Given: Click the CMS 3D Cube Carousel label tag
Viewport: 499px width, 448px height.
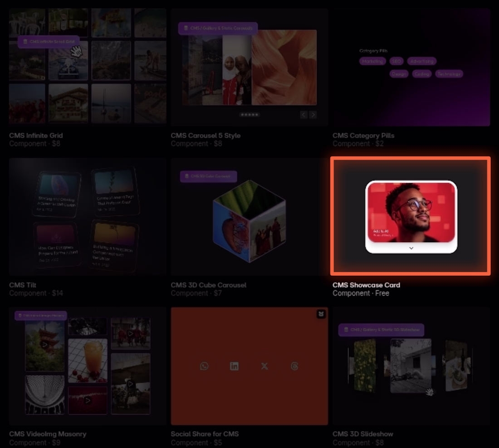Looking at the screenshot, I should [209, 176].
